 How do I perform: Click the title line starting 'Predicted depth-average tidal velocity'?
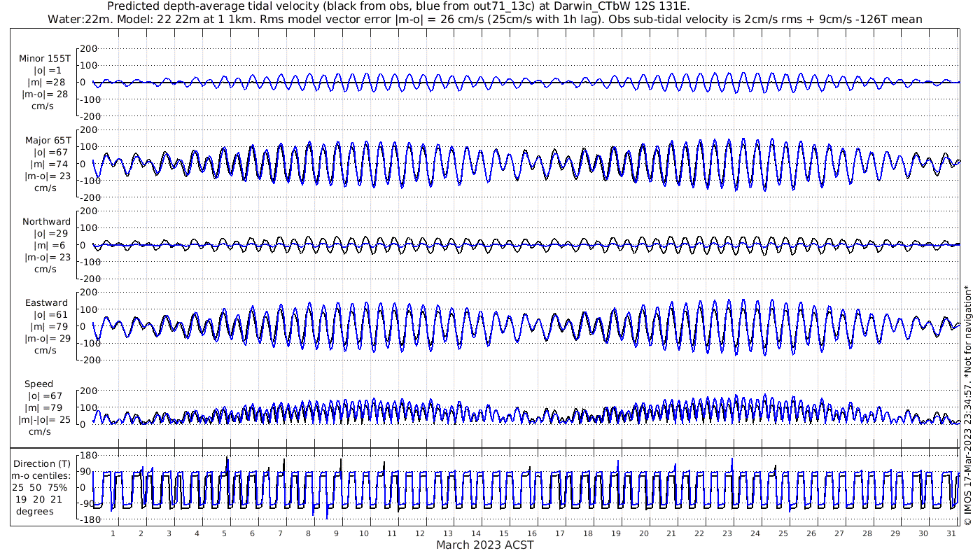[398, 6]
